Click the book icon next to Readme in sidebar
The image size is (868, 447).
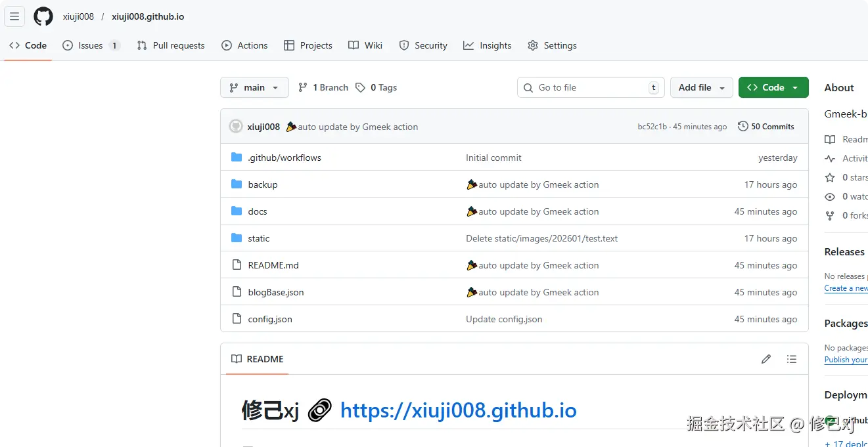click(x=829, y=139)
